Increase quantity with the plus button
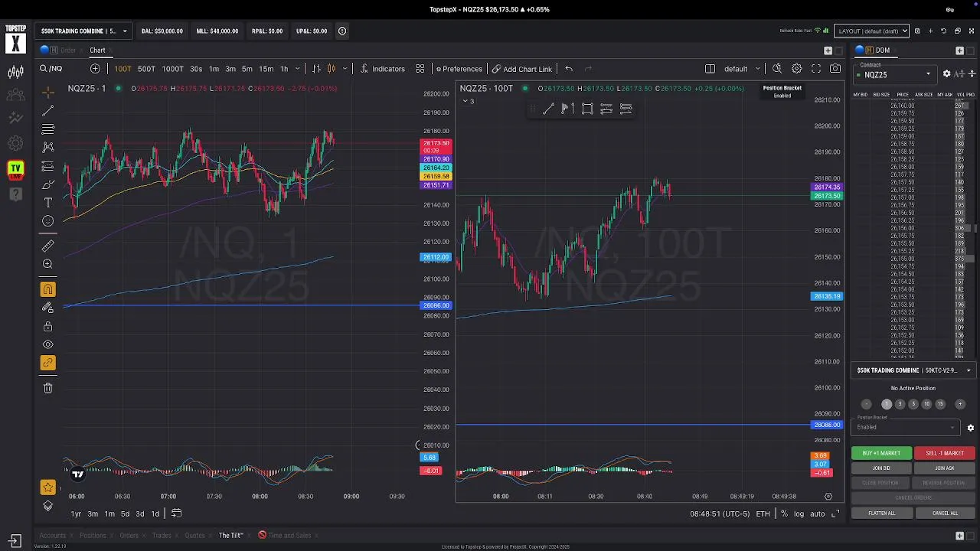Viewport: 980px width, 551px height. [x=960, y=404]
